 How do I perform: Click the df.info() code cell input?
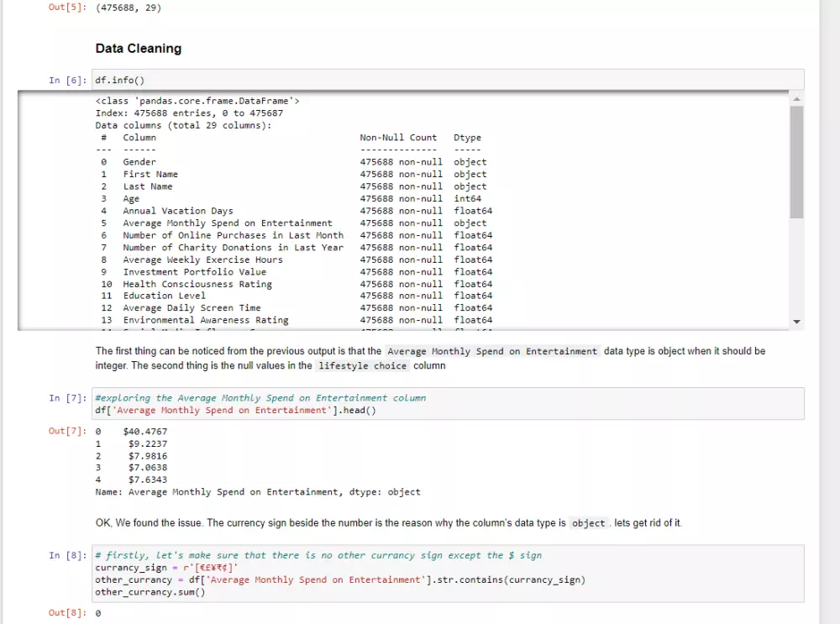click(448, 80)
